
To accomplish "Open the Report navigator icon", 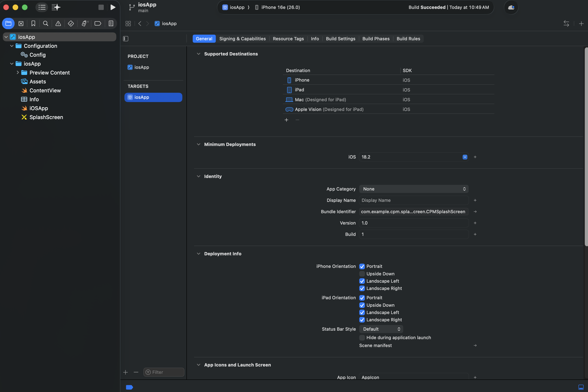I will click(111, 23).
